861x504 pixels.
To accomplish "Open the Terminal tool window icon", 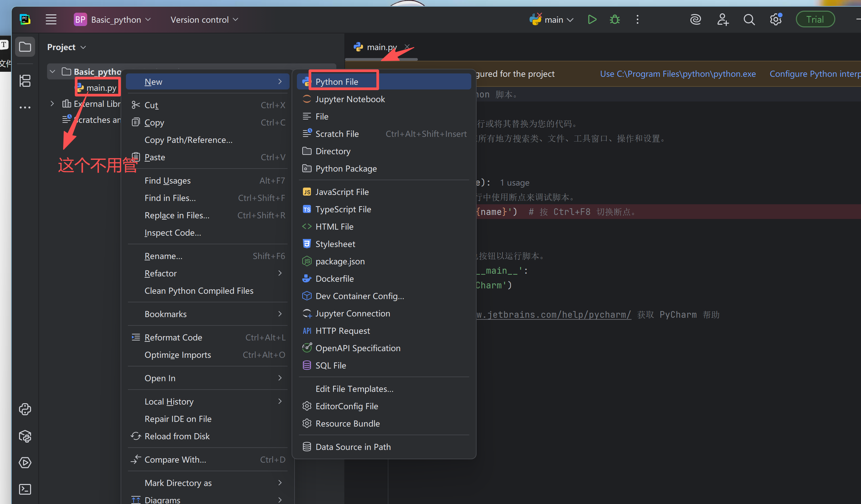I will point(25,489).
